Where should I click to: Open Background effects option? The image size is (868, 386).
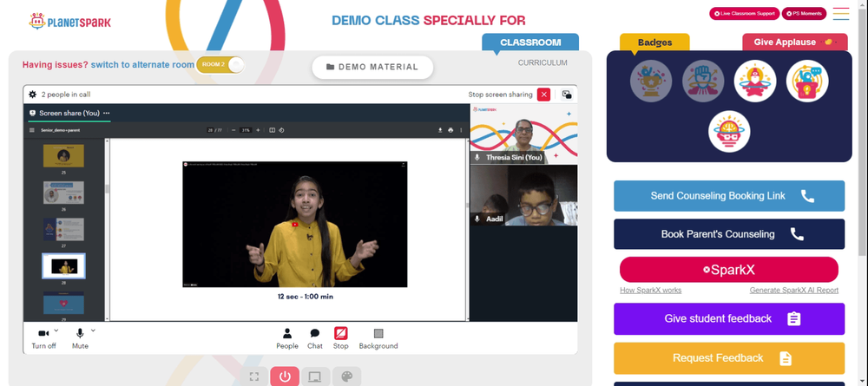click(378, 338)
